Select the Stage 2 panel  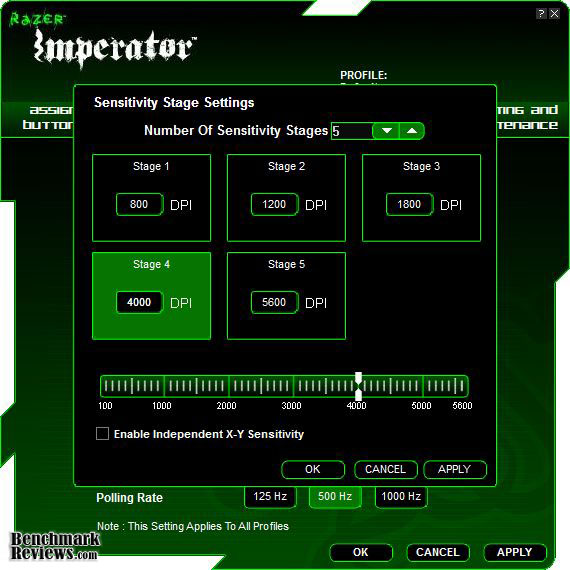tap(286, 198)
